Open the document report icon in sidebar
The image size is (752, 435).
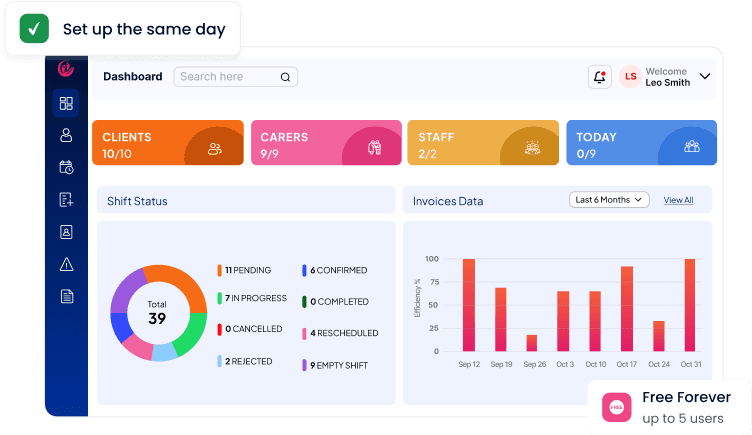[x=67, y=296]
